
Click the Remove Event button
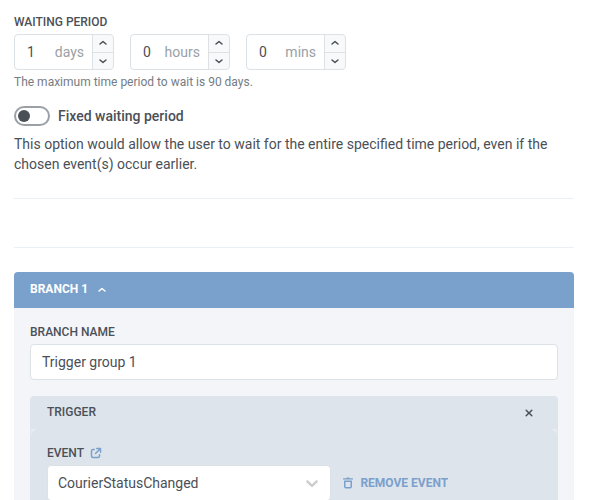(395, 483)
